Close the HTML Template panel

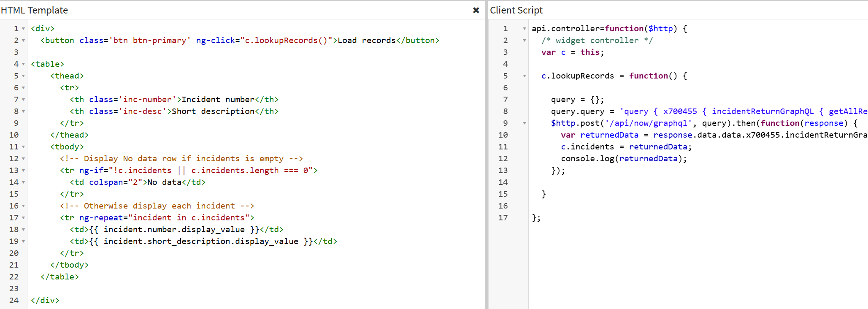pos(476,10)
